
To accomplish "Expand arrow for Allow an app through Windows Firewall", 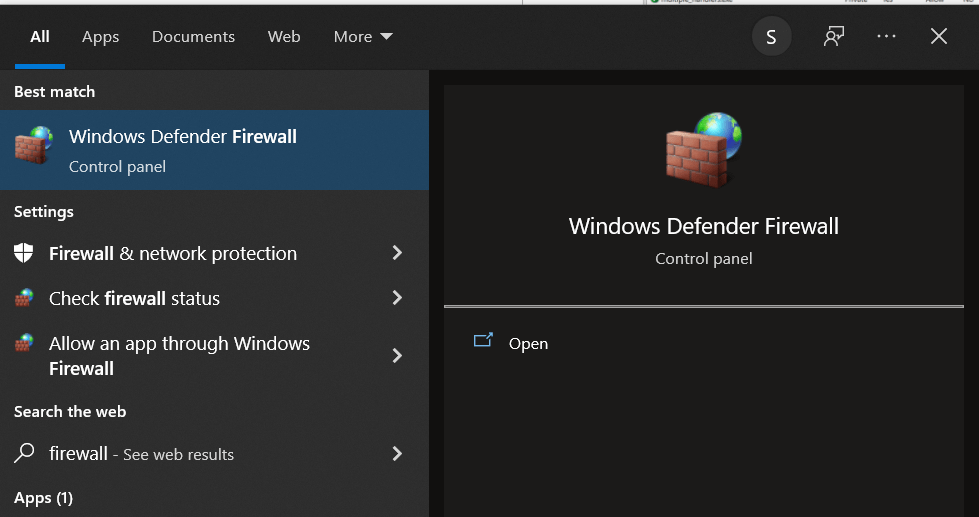I will point(397,355).
